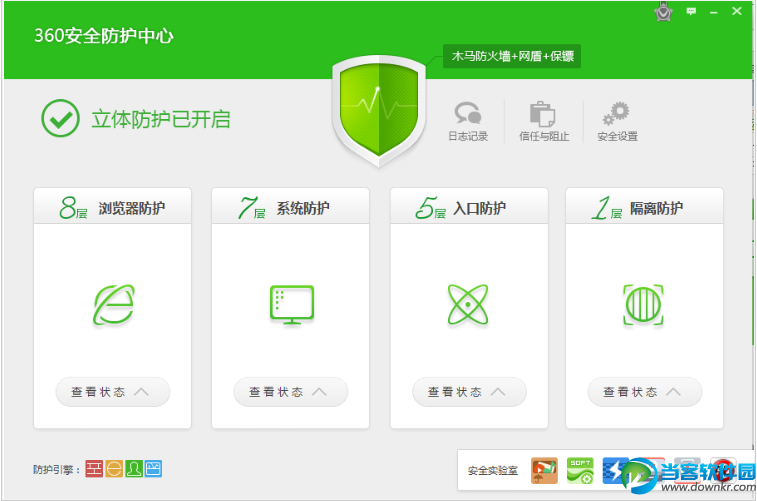Expand 查看状态 under 浏览器防护
757x501 pixels.
pyautogui.click(x=112, y=392)
